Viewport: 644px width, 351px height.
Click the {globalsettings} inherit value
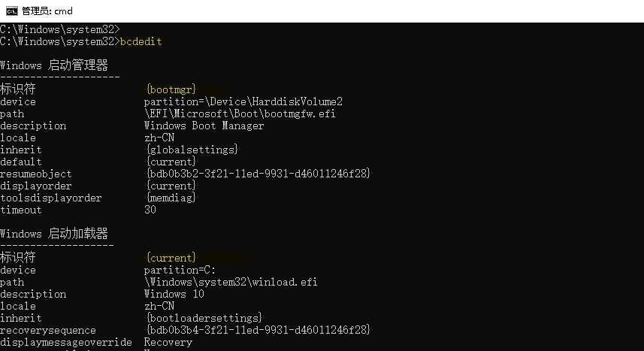[192, 150]
